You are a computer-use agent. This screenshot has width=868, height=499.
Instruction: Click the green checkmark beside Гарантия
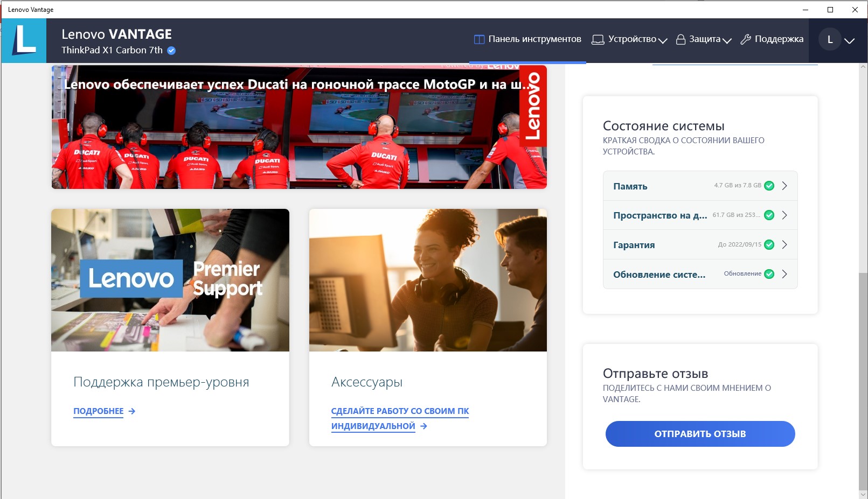[769, 245]
